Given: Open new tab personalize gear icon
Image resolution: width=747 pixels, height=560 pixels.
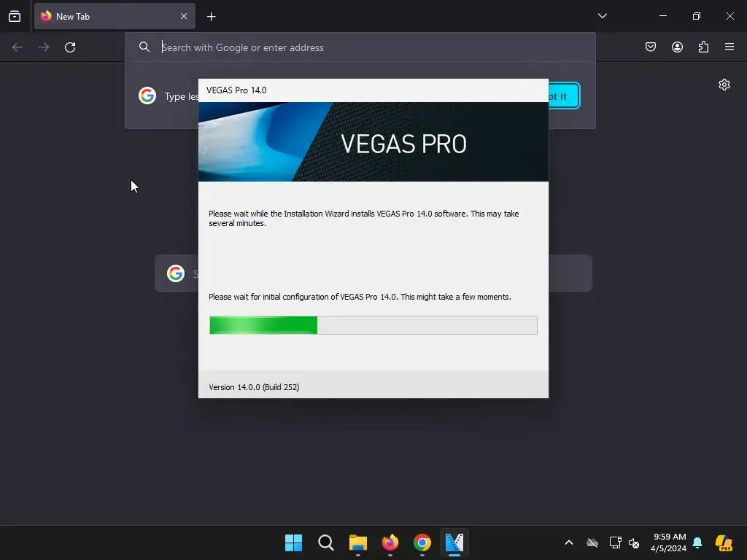Looking at the screenshot, I should (724, 85).
